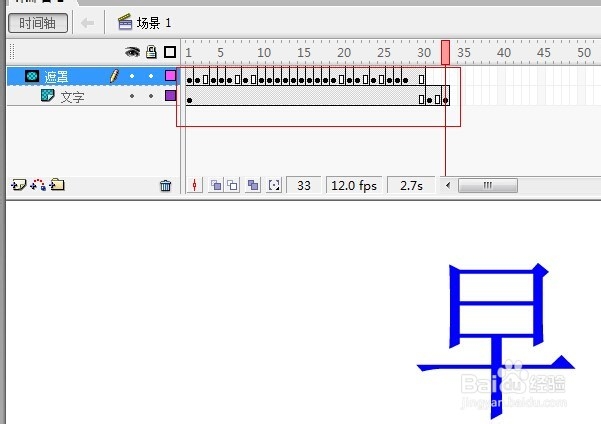
Task: Click the mask layer type icon
Action: click(32, 76)
